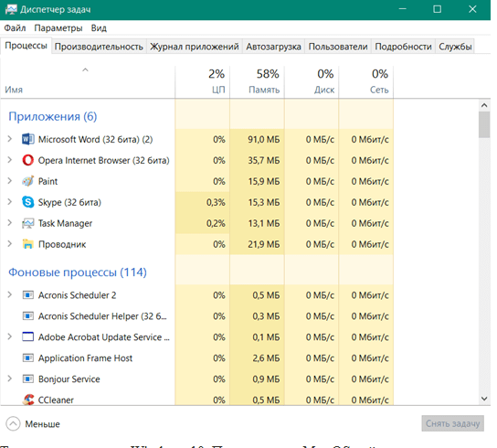Click the 0,9 МБ memory value
The width and height of the screenshot is (497, 448).
tap(266, 379)
